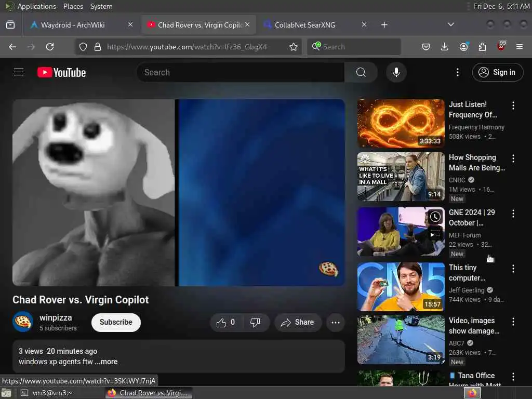
Task: Open the Jeff Geerling tiny computer thumbnail
Action: pyautogui.click(x=401, y=286)
